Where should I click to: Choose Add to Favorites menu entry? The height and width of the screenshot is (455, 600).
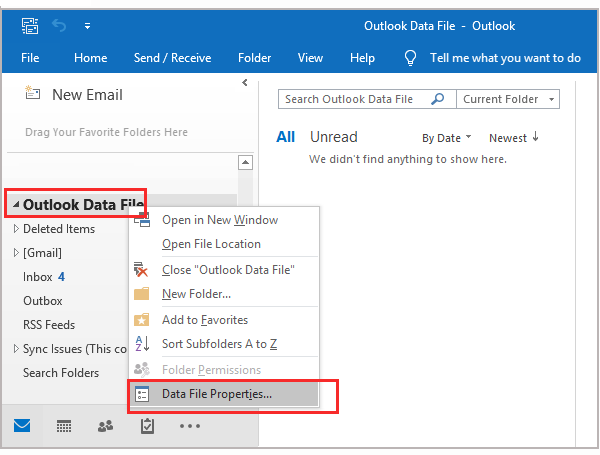tap(205, 320)
